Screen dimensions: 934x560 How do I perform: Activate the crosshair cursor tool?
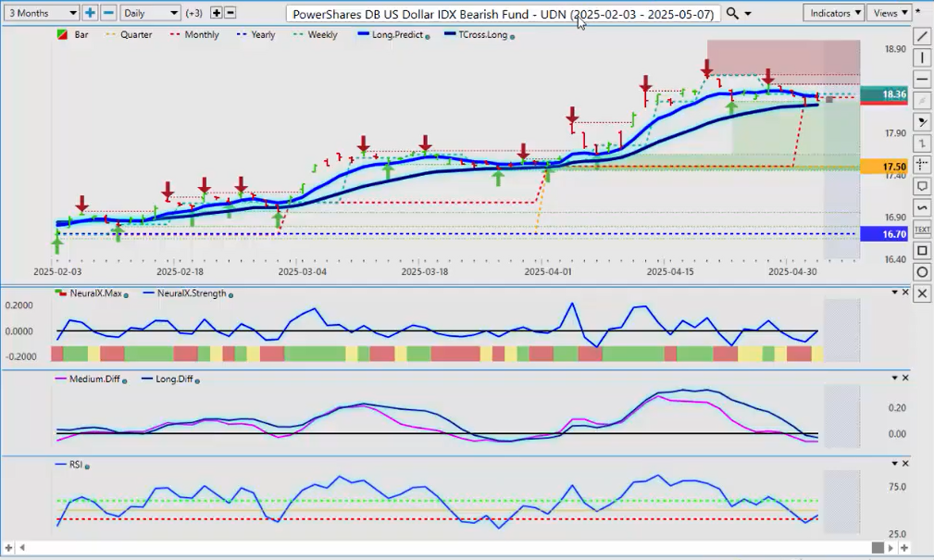[922, 165]
